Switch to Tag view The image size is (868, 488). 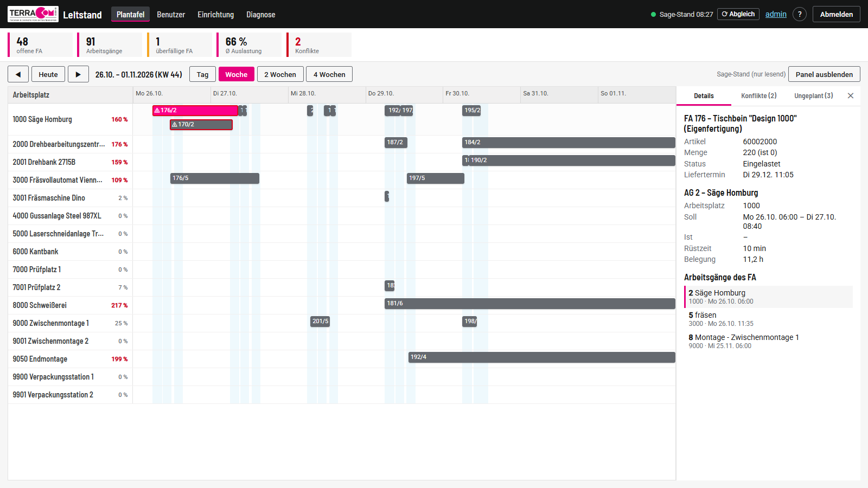pyautogui.click(x=203, y=74)
